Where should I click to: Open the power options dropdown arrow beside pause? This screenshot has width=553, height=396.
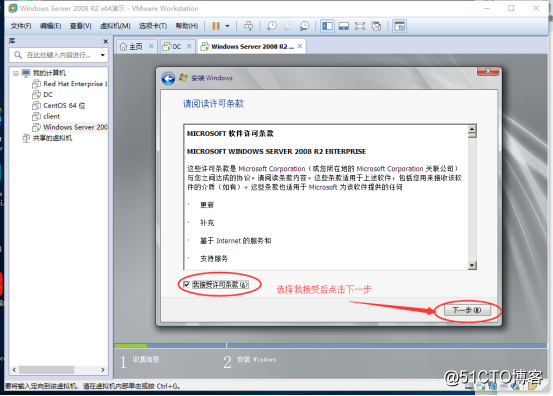(227, 26)
